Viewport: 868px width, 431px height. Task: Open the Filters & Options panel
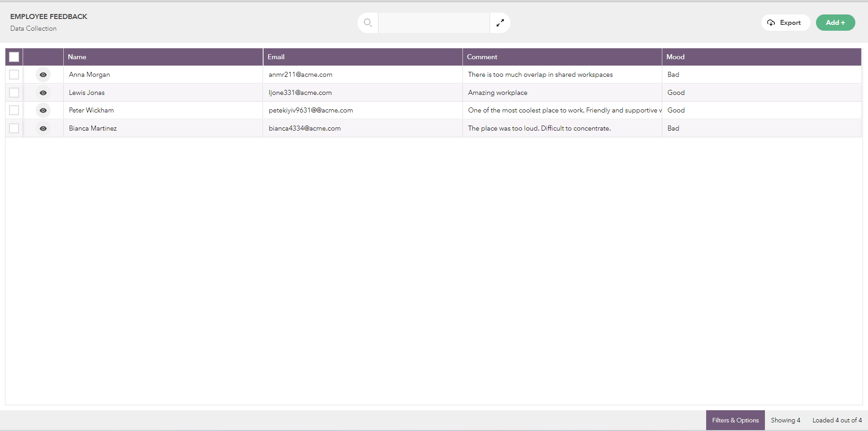(x=735, y=420)
